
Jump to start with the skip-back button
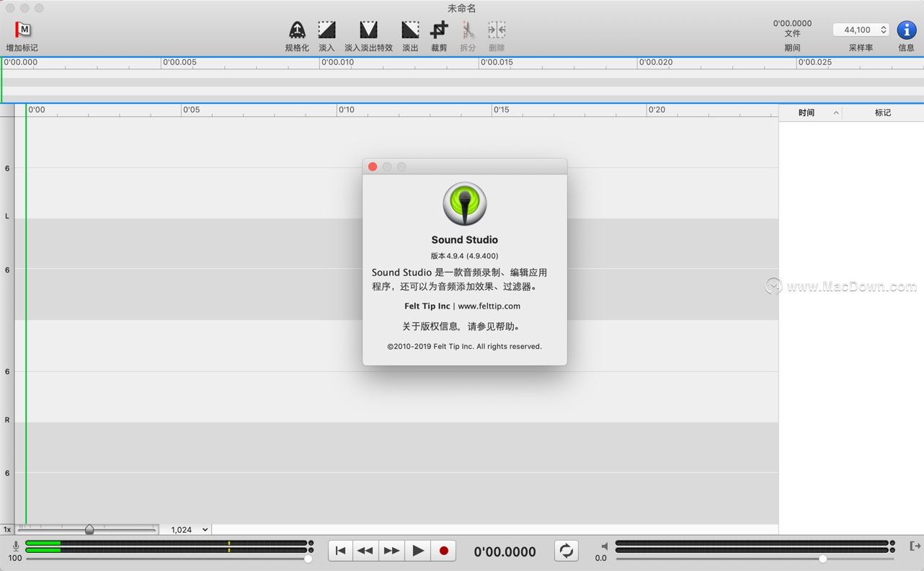point(341,551)
